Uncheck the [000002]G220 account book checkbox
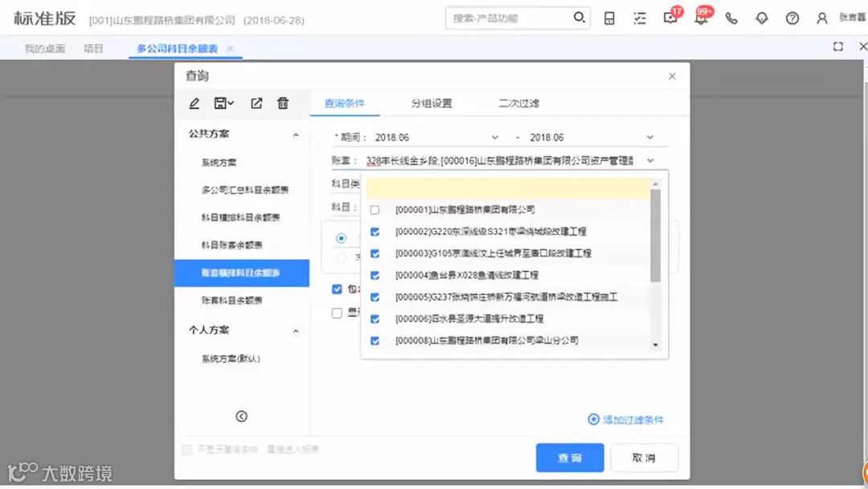 pyautogui.click(x=375, y=232)
